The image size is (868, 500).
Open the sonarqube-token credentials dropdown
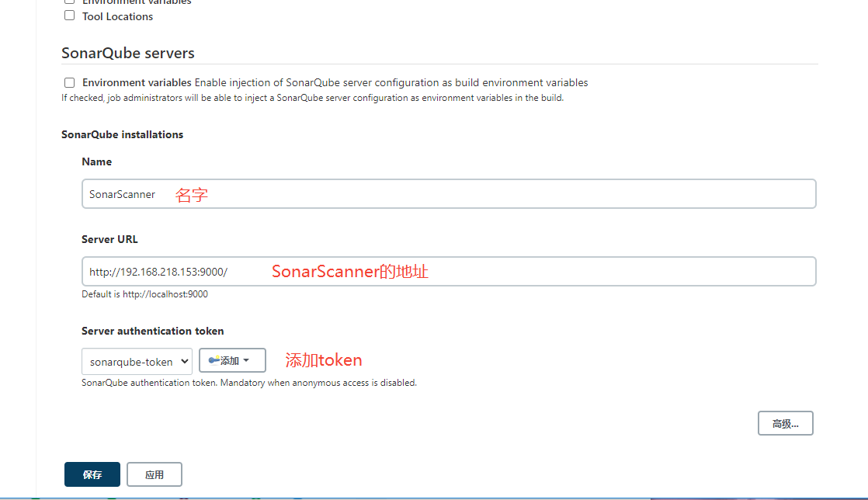[x=137, y=362]
